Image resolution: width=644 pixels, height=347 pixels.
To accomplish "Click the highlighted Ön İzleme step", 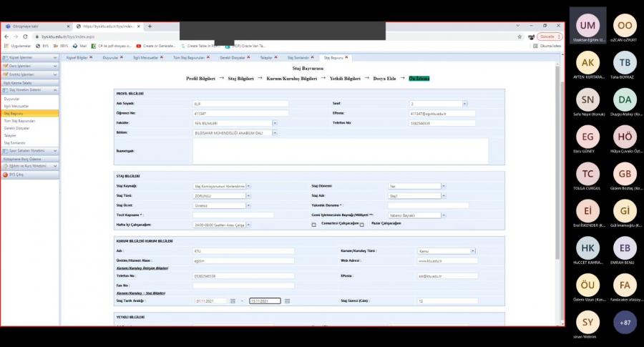I will [x=419, y=78].
